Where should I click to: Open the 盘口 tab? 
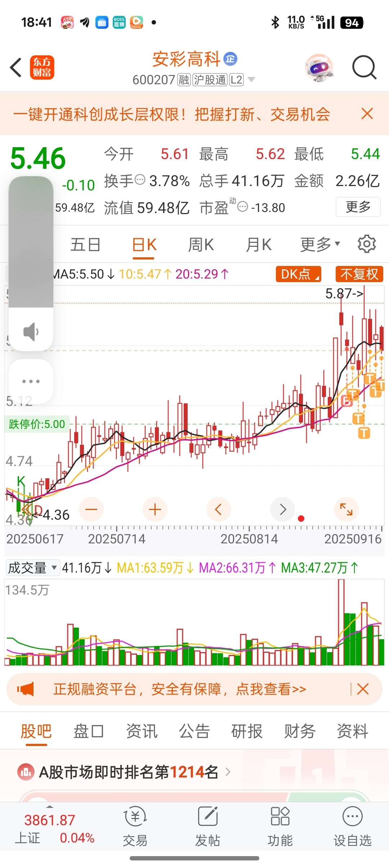pos(89,731)
